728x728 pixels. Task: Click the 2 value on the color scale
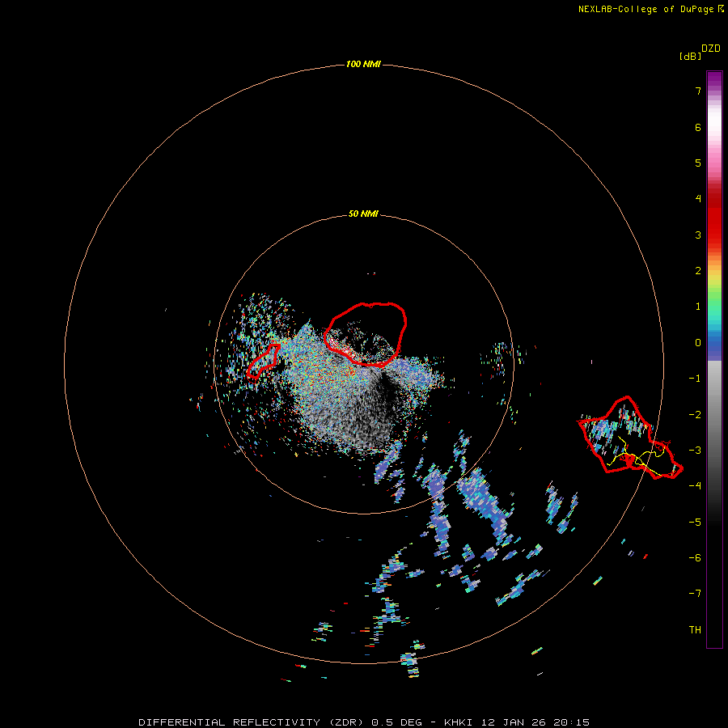tap(698, 271)
